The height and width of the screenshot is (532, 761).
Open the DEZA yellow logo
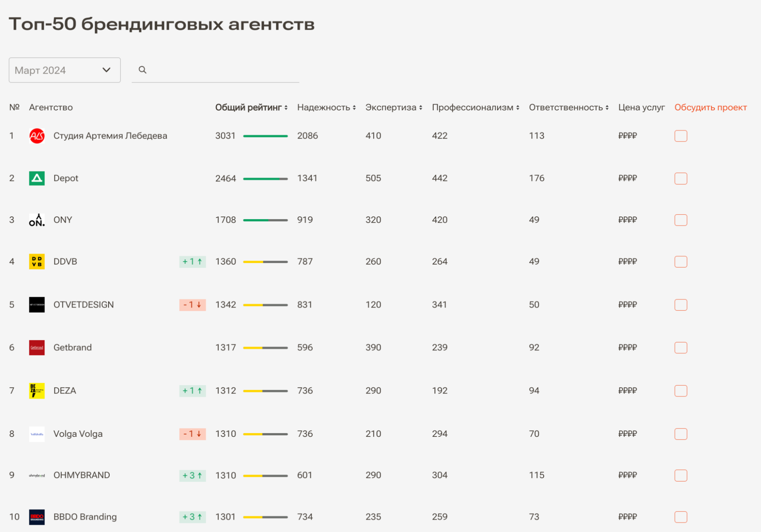tap(37, 390)
